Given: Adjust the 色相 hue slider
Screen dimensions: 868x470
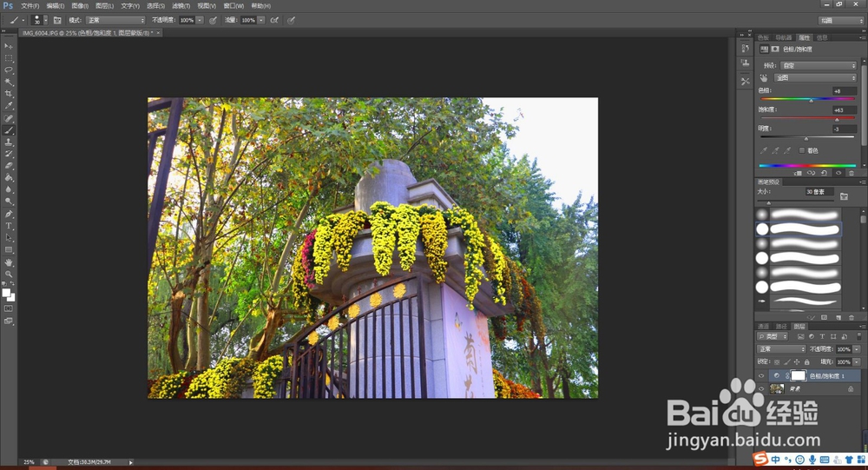Looking at the screenshot, I should pos(811,100).
